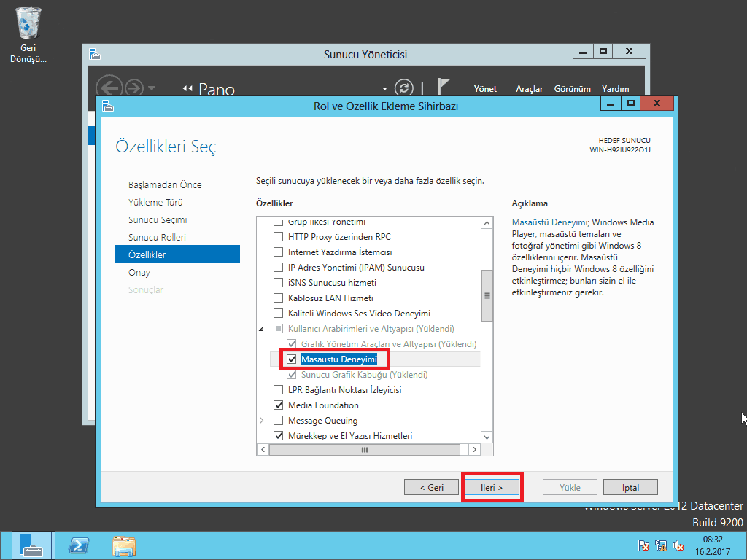Collapse Kullanıcı Arabirimleri ve Altyapısı node

(x=262, y=329)
